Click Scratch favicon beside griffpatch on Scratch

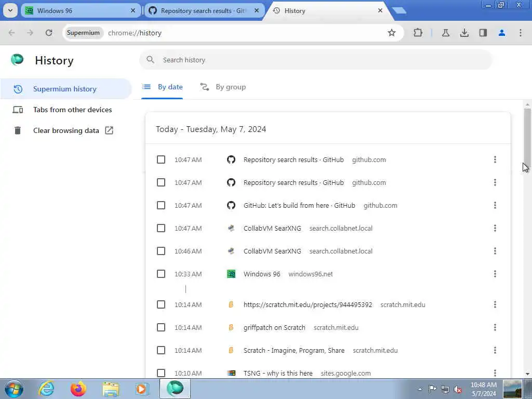point(231,327)
